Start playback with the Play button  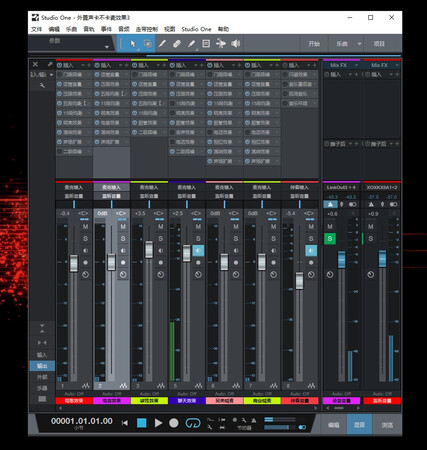158,423
